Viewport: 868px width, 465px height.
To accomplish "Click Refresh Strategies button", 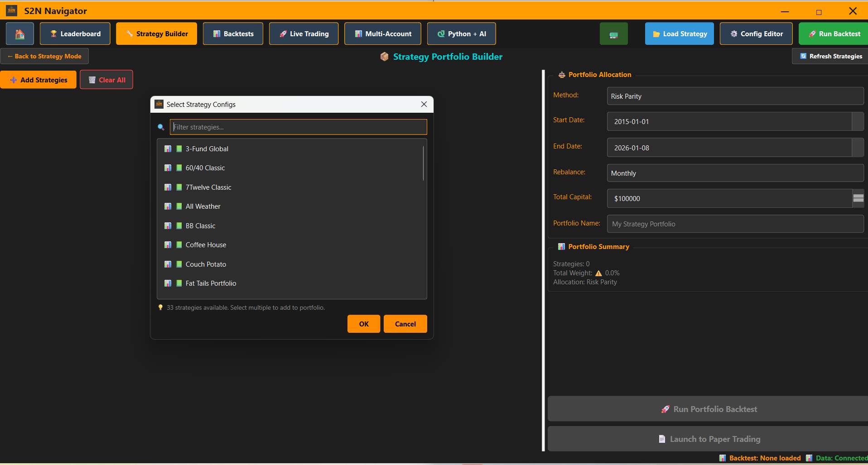I will [x=830, y=57].
